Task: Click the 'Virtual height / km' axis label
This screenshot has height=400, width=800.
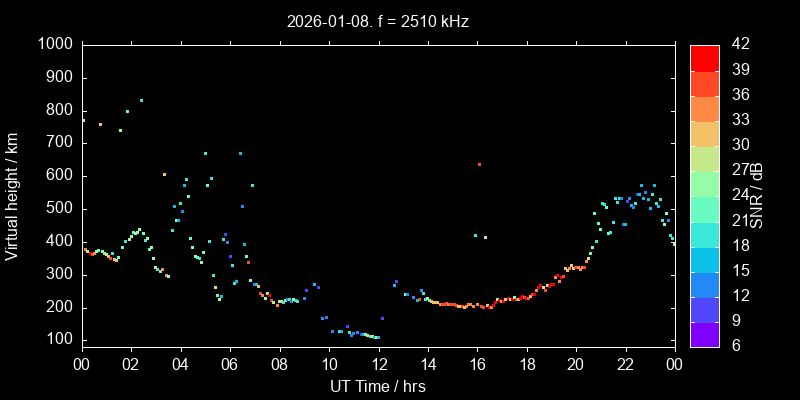Action: point(13,195)
